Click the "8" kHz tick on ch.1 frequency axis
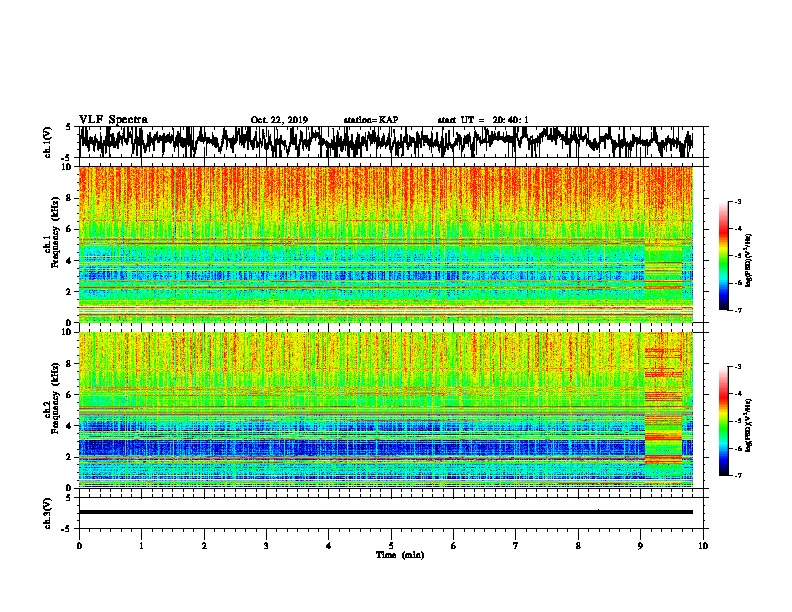Viewport: 792px width, 612px height. pyautogui.click(x=69, y=198)
